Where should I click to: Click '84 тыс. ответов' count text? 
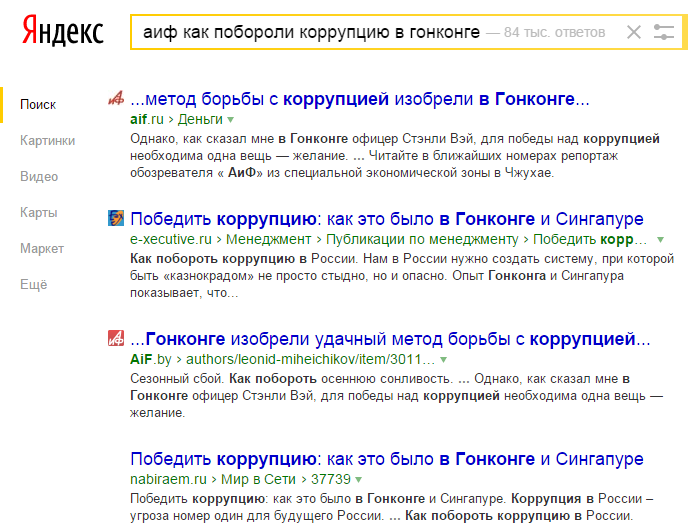click(x=555, y=32)
